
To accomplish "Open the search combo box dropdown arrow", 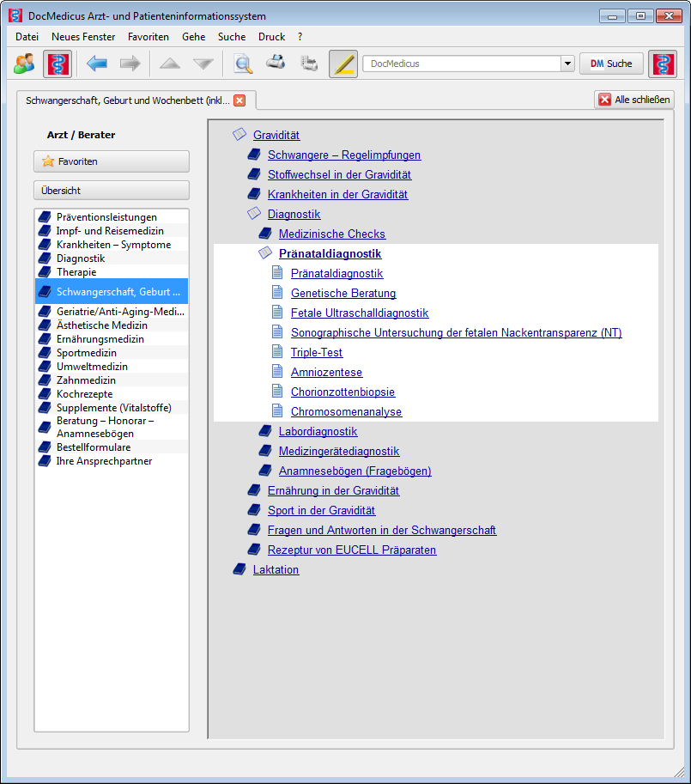I will click(567, 64).
